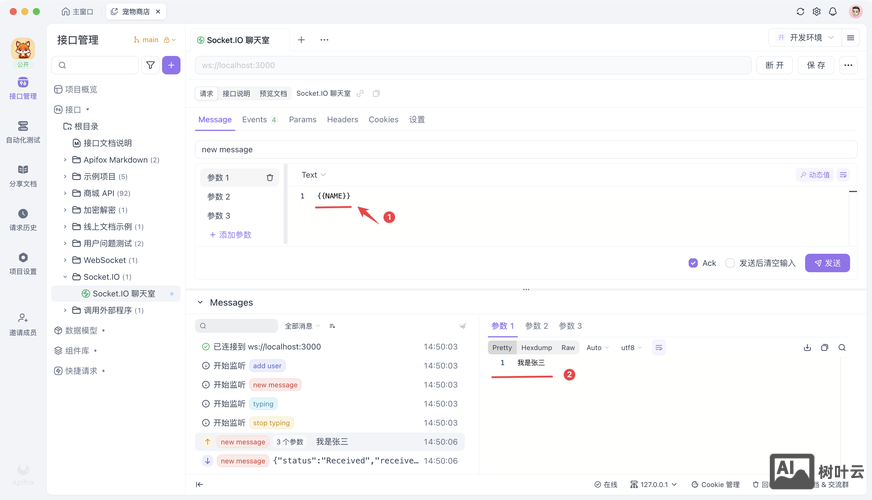Open the 接口管理 sidebar section
Screen dimensions: 872x500
pyautogui.click(x=23, y=88)
